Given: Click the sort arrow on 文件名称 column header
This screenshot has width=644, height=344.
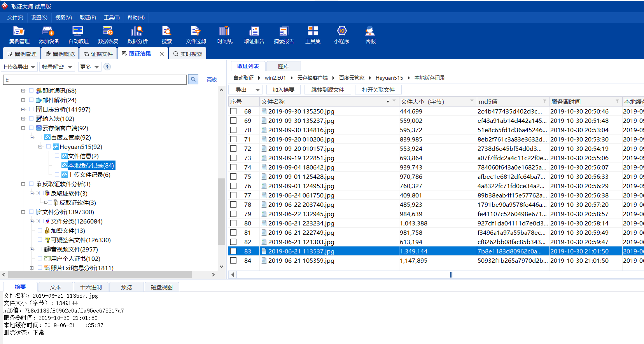Looking at the screenshot, I should [x=388, y=101].
